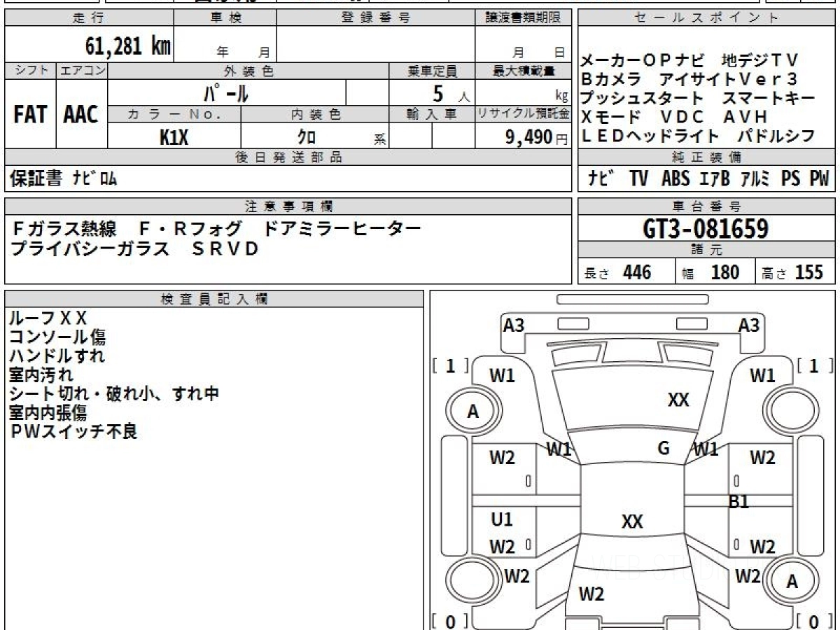Select the exterior color value パール
This screenshot has height=630, width=840.
tap(226, 92)
